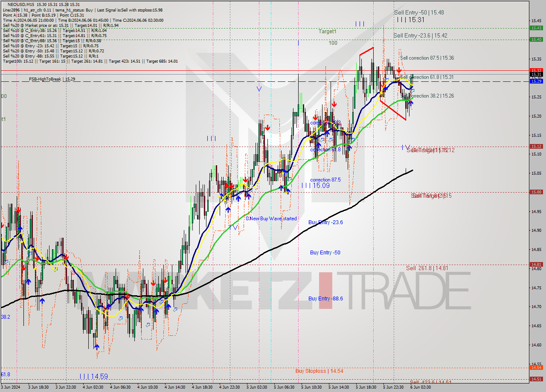546x392 pixels.
Task: Click the 14.90 price scale tick
Action: 536,230
